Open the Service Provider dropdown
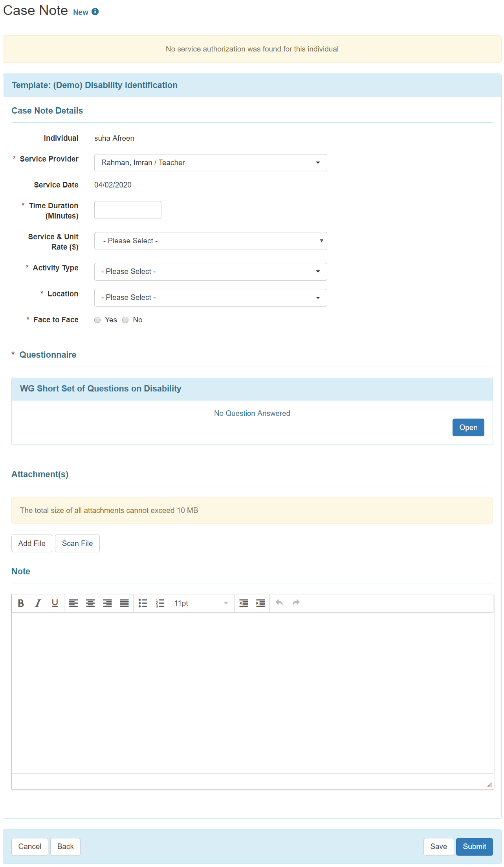This screenshot has height=867, width=504. click(211, 163)
